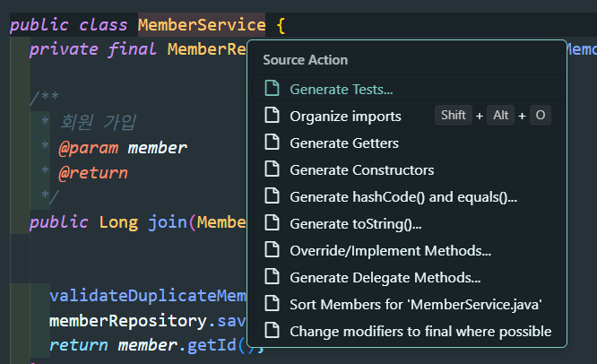Choose Organize imports menu entry

345,116
